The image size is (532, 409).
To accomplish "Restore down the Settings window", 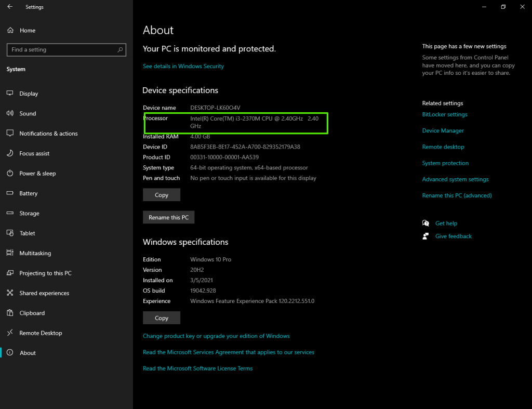I will point(503,7).
